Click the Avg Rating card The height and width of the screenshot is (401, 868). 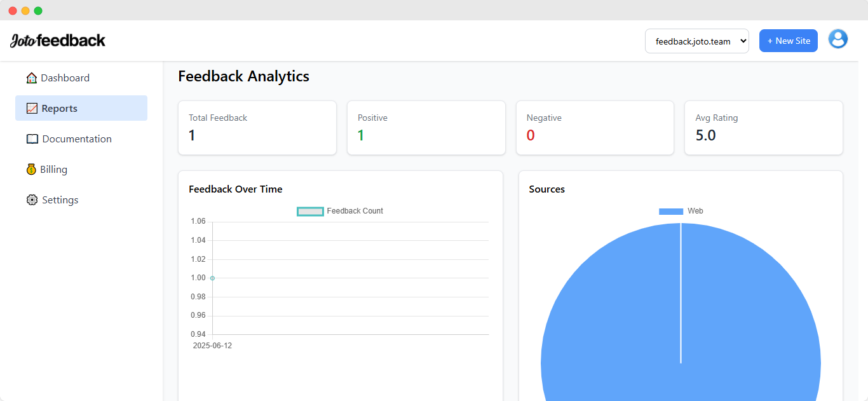764,128
